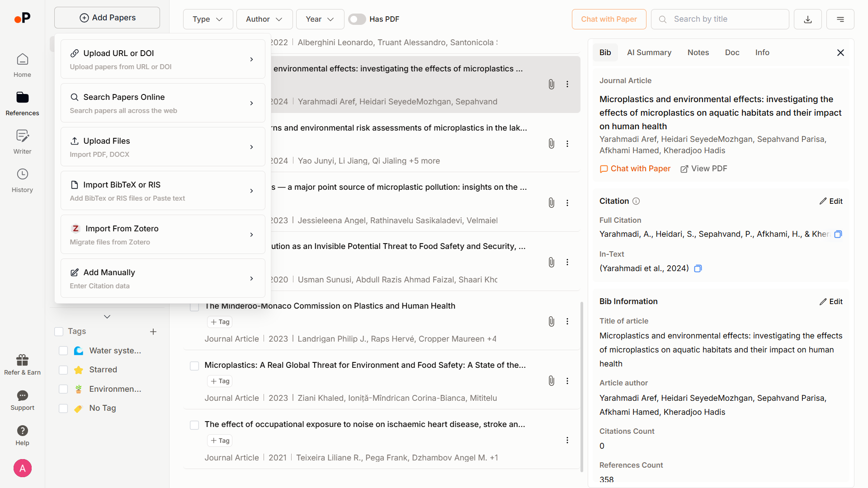
Task: Select checkbox for Microplastics Real Global Threat paper
Action: coord(194,366)
